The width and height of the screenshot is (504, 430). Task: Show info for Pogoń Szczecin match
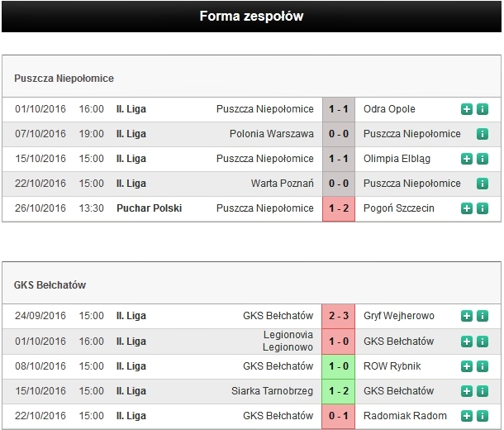(x=483, y=208)
